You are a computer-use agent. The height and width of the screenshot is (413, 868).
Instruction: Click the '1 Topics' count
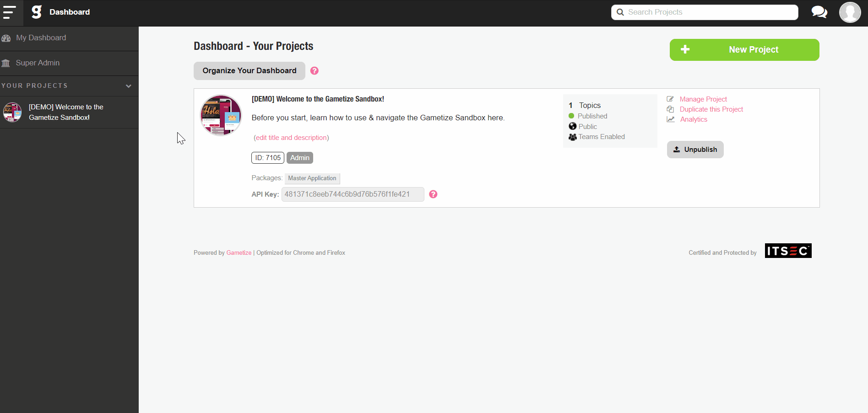[585, 106]
